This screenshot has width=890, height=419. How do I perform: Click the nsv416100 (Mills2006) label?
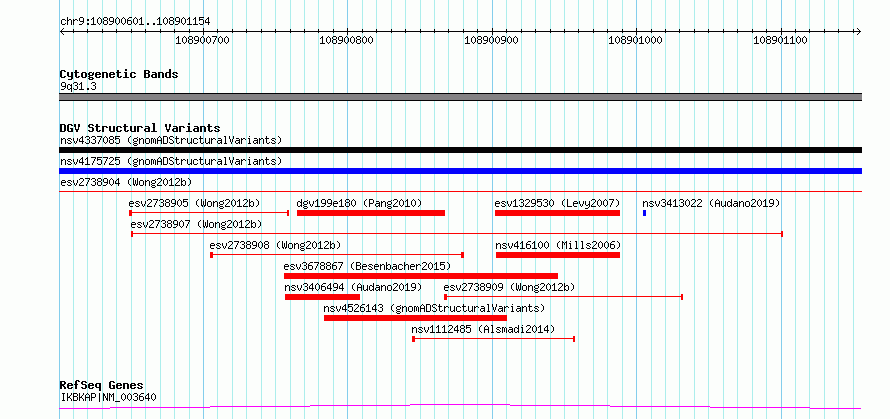coord(559,245)
